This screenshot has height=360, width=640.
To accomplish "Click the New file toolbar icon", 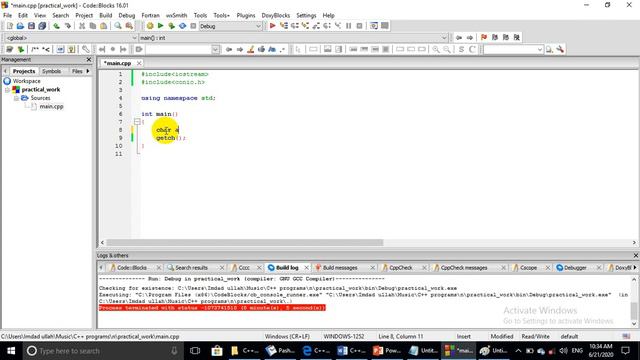I will tap(9, 26).
